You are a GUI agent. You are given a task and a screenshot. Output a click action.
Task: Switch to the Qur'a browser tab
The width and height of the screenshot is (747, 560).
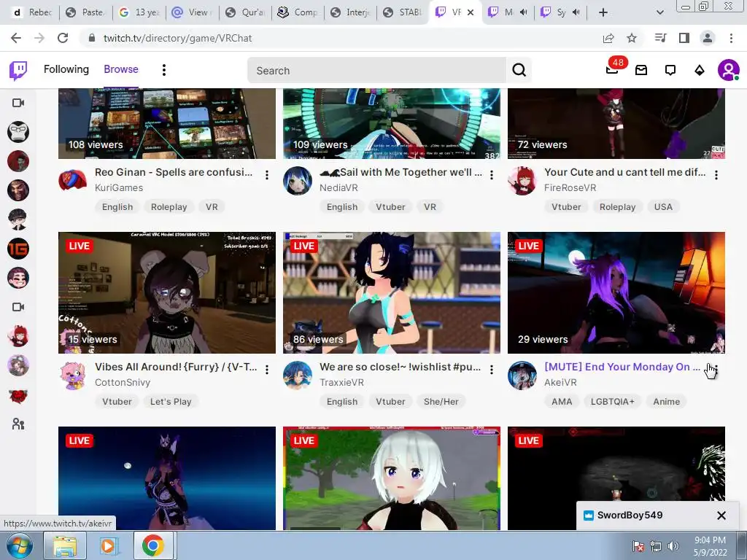point(245,12)
